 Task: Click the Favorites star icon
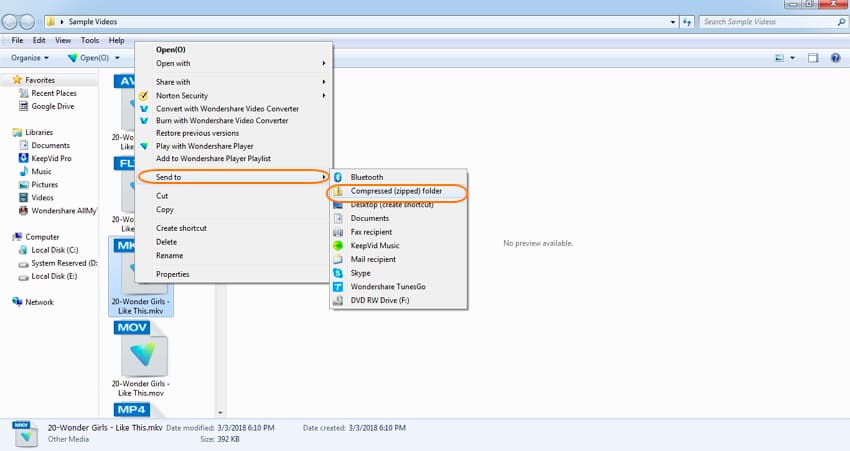point(17,80)
